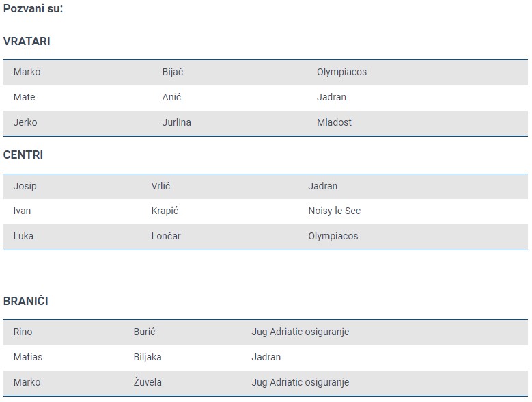Click the Jurlina surname cell
Viewport: 532px width, 402px height.
[176, 122]
